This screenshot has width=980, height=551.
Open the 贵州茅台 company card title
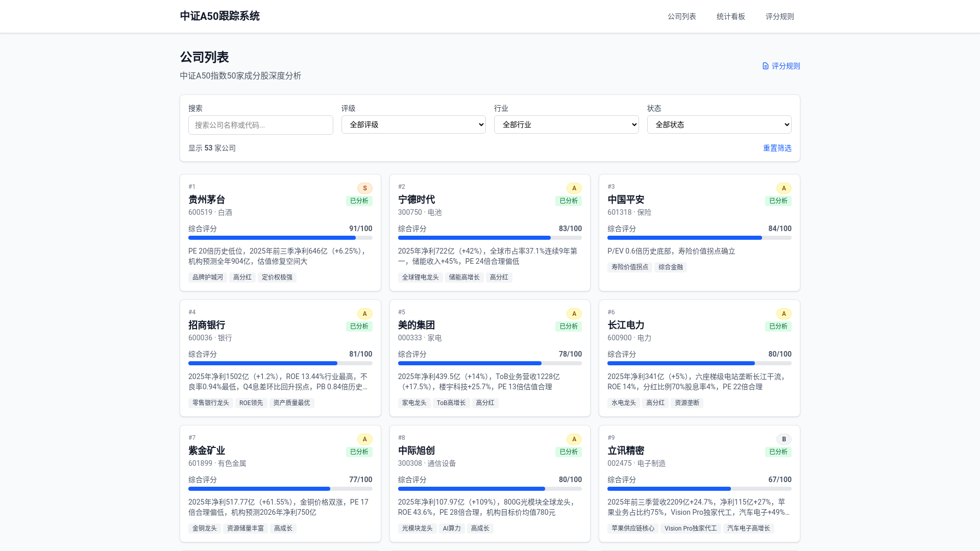[207, 199]
